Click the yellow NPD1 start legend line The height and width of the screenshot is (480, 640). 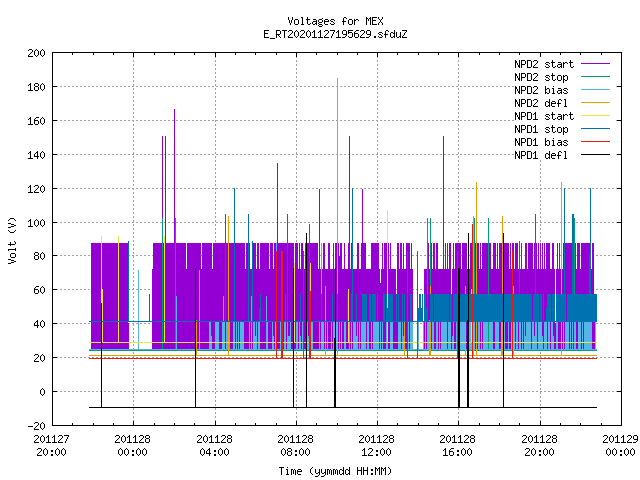595,116
